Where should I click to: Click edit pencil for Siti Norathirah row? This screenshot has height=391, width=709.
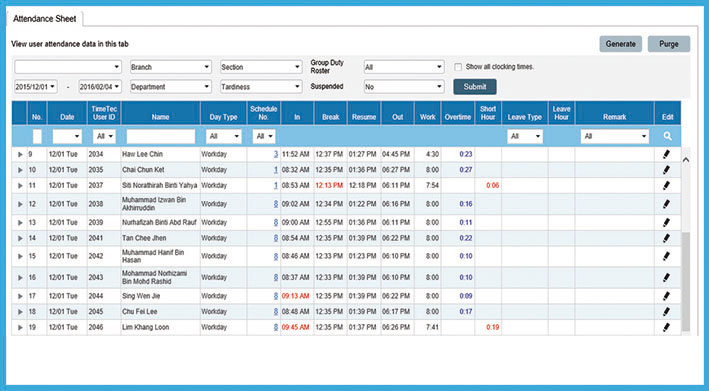point(666,185)
